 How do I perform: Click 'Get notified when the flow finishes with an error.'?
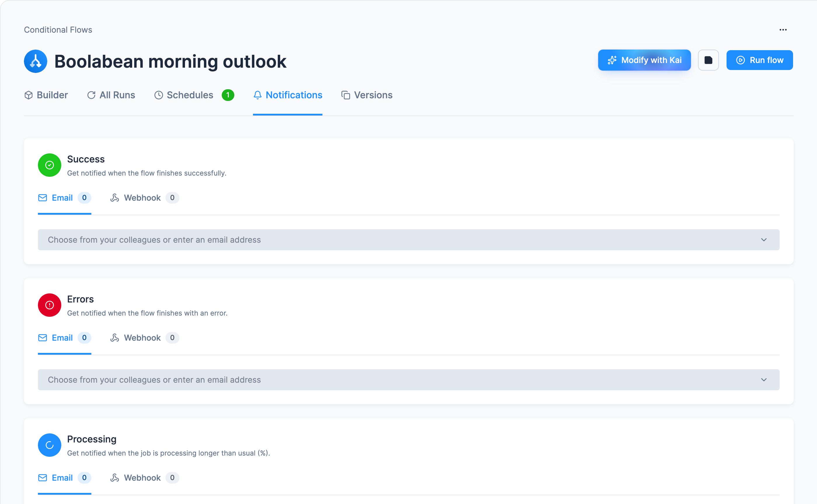pos(147,313)
